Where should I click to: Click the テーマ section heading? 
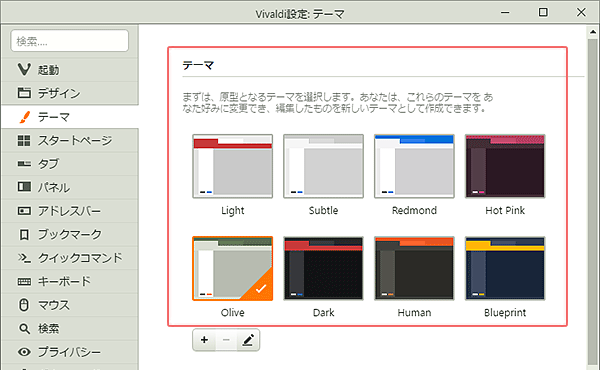point(198,65)
